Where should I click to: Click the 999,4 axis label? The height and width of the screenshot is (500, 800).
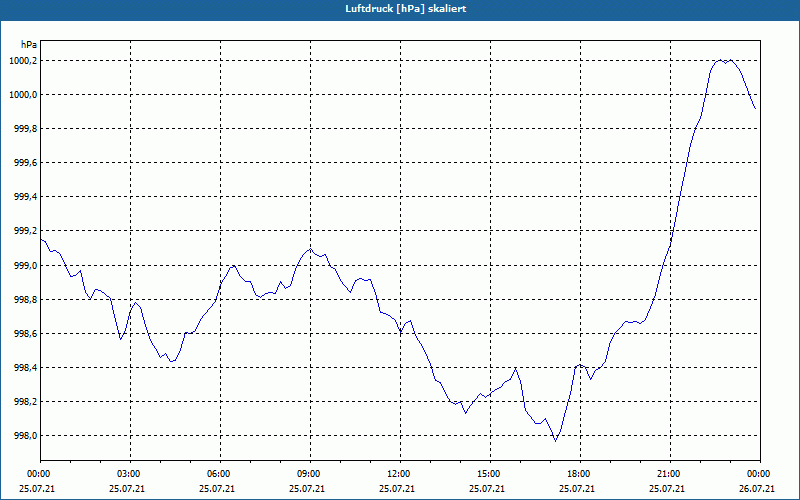tap(26, 197)
